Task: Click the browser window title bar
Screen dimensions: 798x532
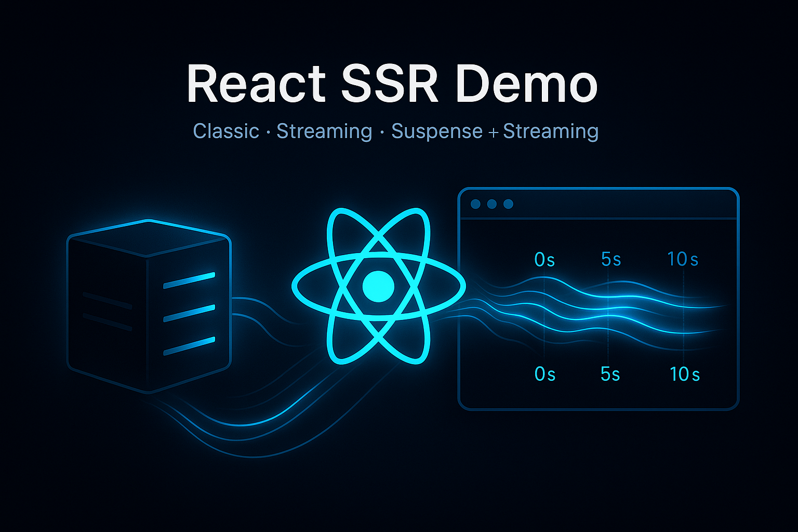Action: pyautogui.click(x=597, y=204)
